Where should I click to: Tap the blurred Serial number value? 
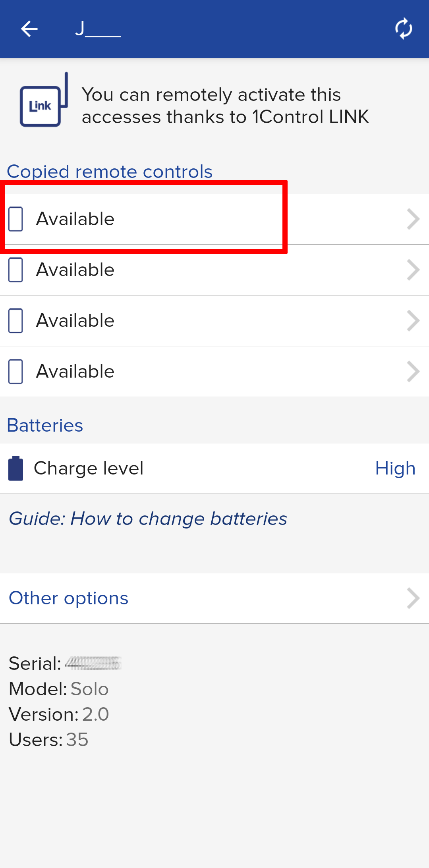click(93, 664)
